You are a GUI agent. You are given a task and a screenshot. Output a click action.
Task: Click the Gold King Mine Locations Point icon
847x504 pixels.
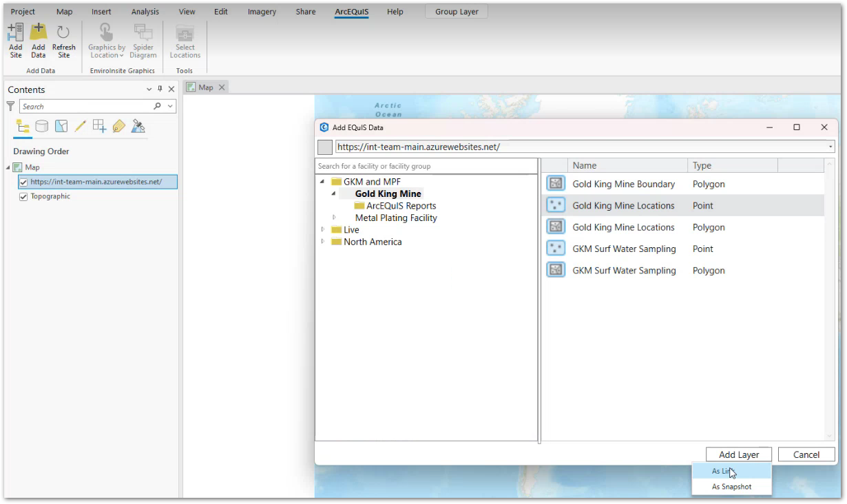(x=555, y=205)
